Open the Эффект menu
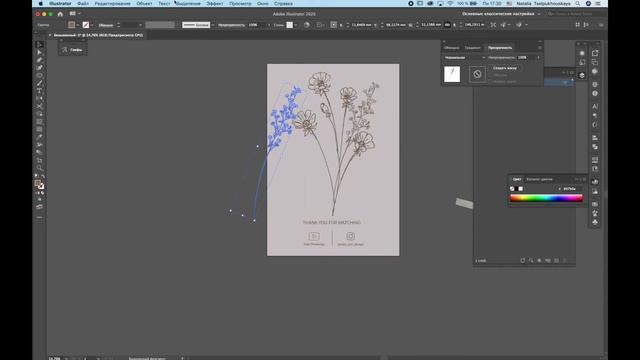Image resolution: width=640 pixels, height=360 pixels. [215, 3]
